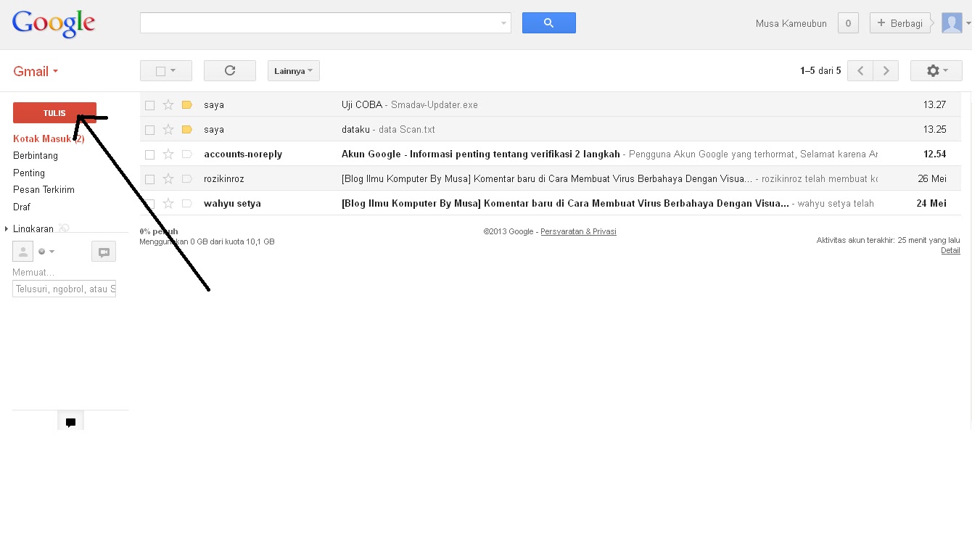Star the accounts-noreply email
This screenshot has width=980, height=533.
pyautogui.click(x=168, y=154)
